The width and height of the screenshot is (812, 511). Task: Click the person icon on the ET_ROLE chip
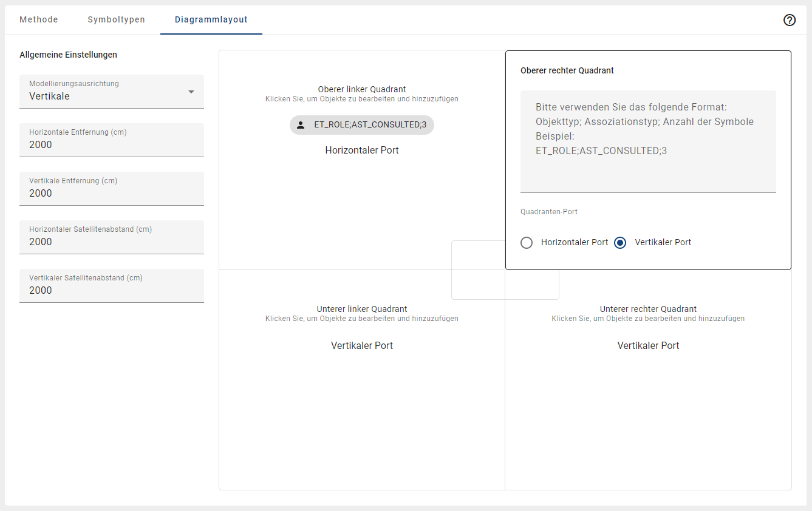coord(301,125)
